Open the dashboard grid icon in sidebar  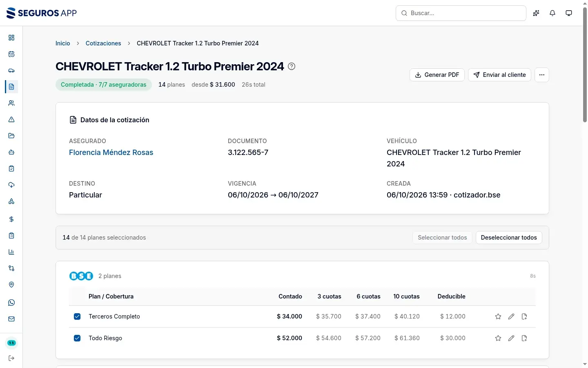pyautogui.click(x=11, y=38)
